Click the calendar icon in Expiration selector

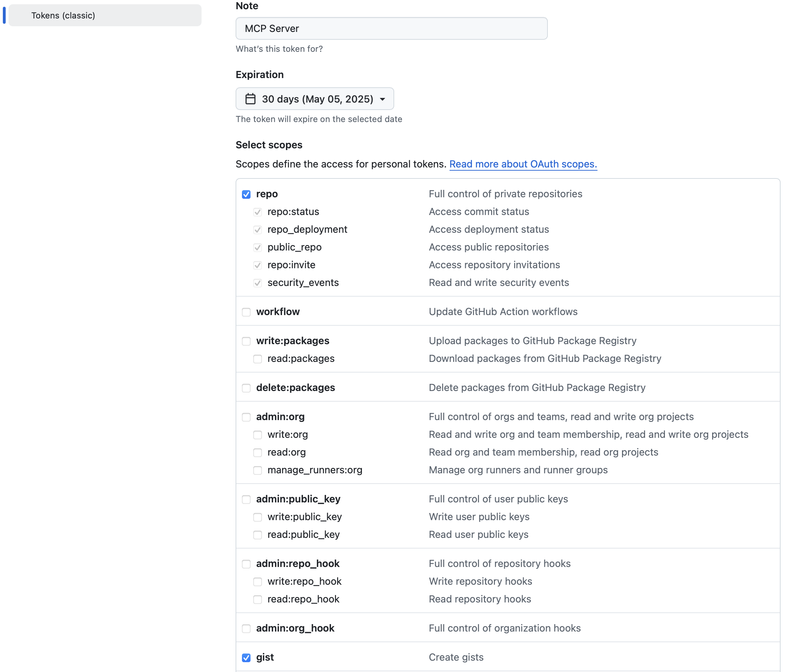coord(250,99)
